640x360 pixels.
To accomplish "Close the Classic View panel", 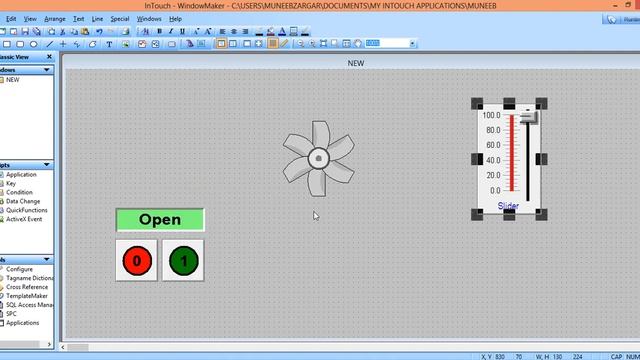I will click(49, 57).
